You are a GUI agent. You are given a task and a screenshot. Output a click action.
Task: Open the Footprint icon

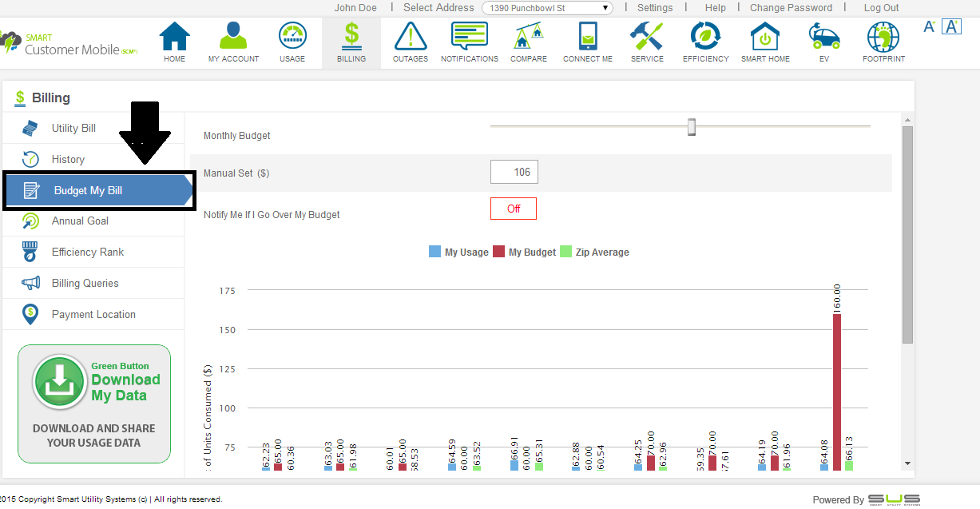pyautogui.click(x=883, y=38)
